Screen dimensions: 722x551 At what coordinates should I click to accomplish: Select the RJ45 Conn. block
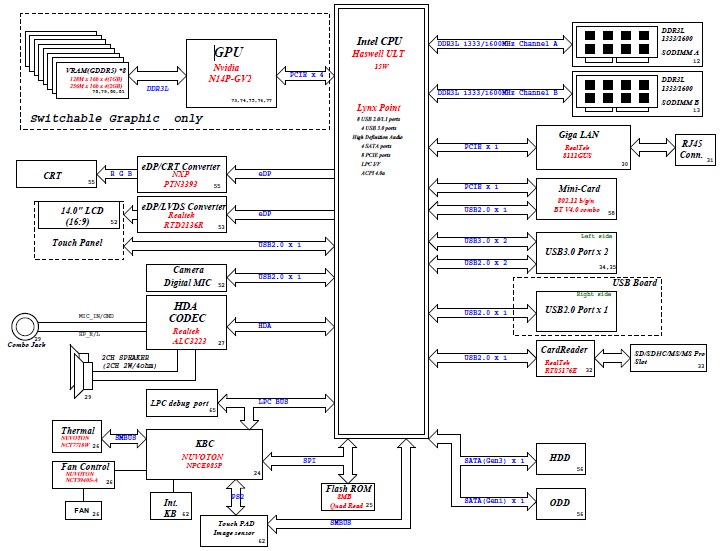coord(695,150)
